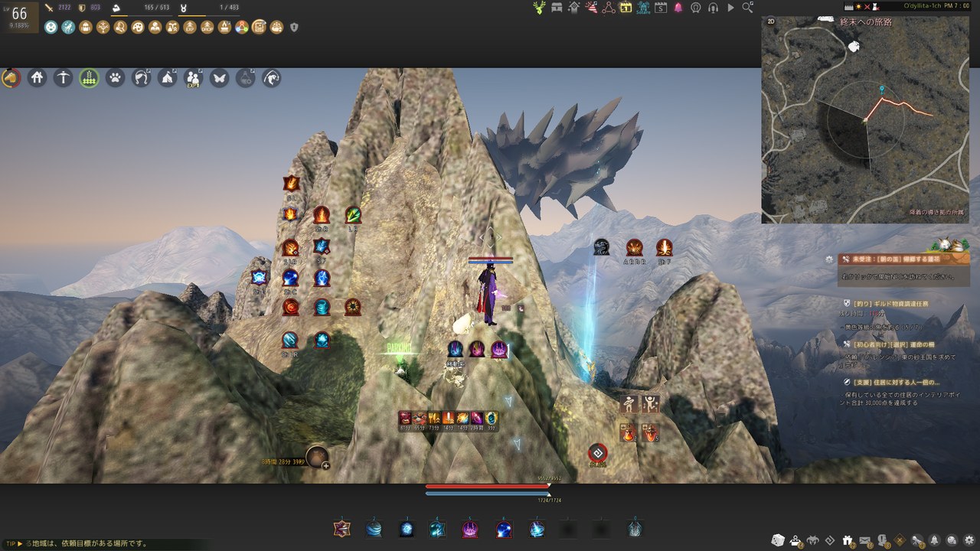The image size is (980, 551).
Task: Click the 1 / 483 counter
Action: [229, 8]
